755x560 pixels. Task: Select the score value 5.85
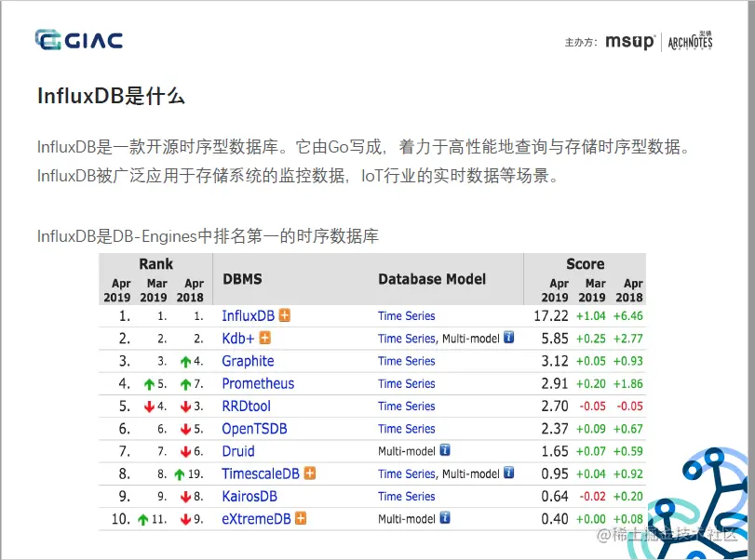[555, 339]
